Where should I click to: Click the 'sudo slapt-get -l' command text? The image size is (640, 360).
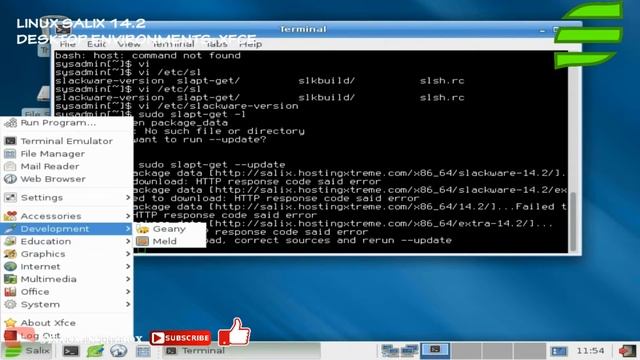[192, 114]
